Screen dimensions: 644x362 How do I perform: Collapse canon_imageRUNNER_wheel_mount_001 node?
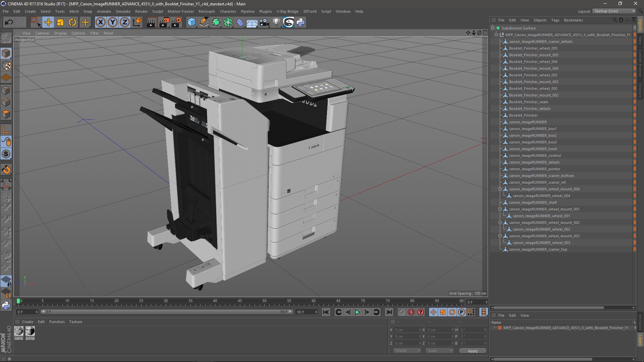pyautogui.click(x=500, y=209)
